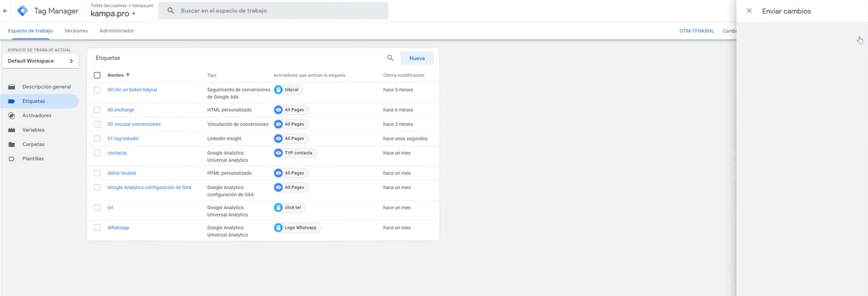Click the Carpetas folder icon
Image resolution: width=868 pixels, height=296 pixels.
coord(12,144)
